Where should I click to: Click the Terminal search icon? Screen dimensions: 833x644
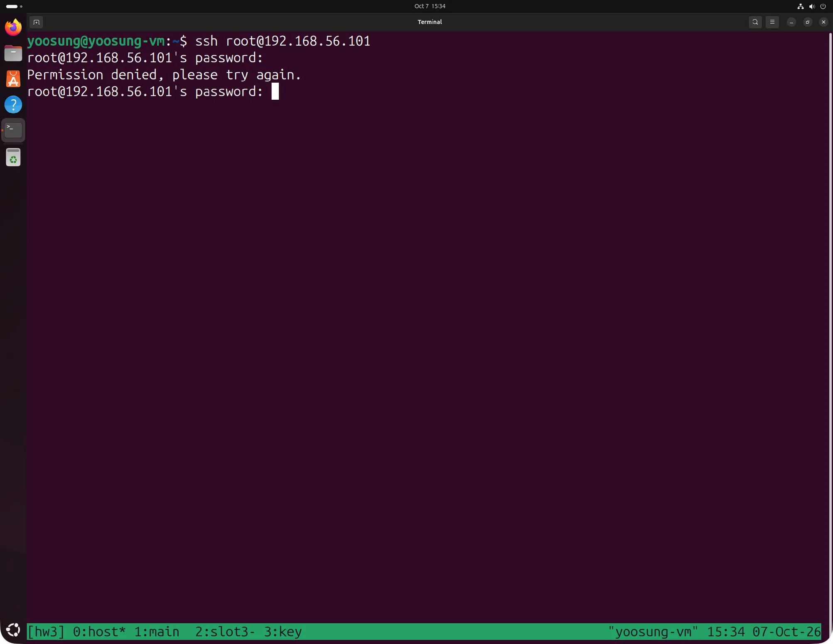click(x=755, y=22)
